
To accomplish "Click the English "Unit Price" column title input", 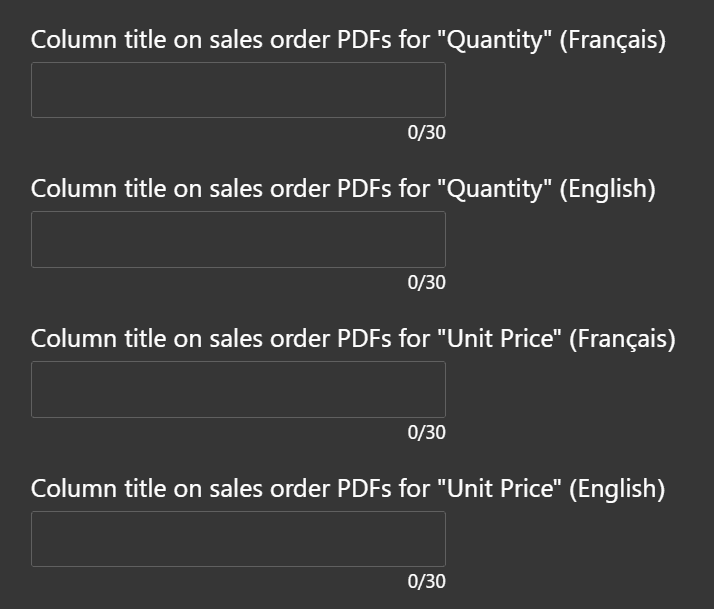I will tap(238, 540).
